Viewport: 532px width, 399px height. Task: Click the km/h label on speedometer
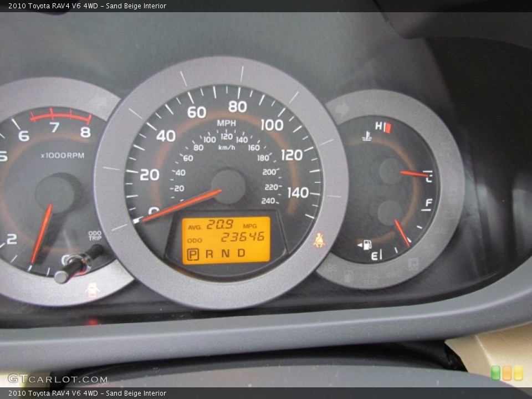point(226,147)
